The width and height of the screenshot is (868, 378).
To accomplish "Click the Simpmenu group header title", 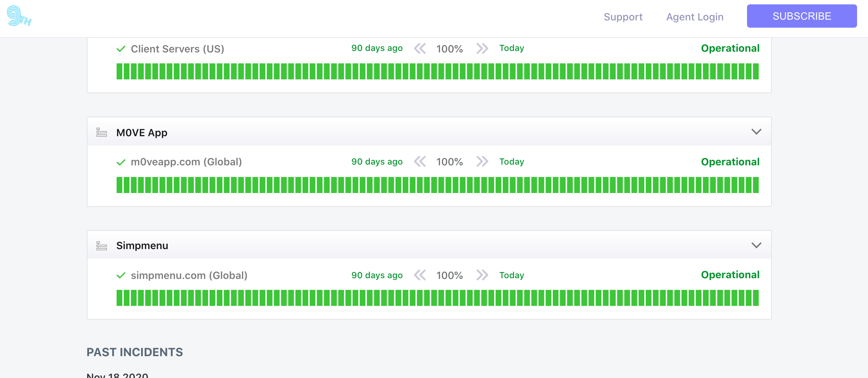I will 142,246.
